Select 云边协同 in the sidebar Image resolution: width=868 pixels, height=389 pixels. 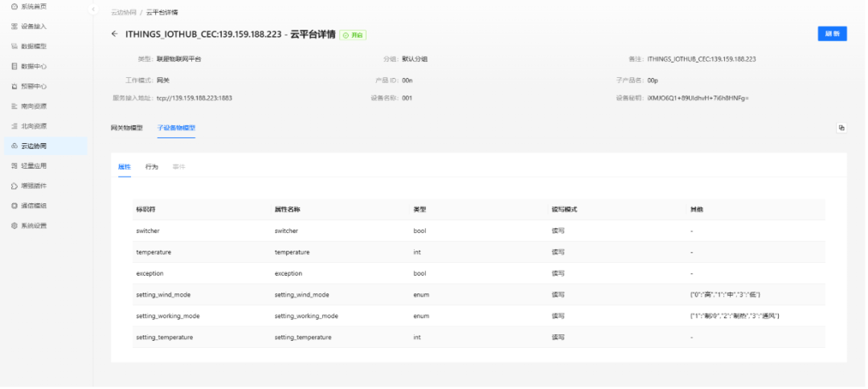44,146
